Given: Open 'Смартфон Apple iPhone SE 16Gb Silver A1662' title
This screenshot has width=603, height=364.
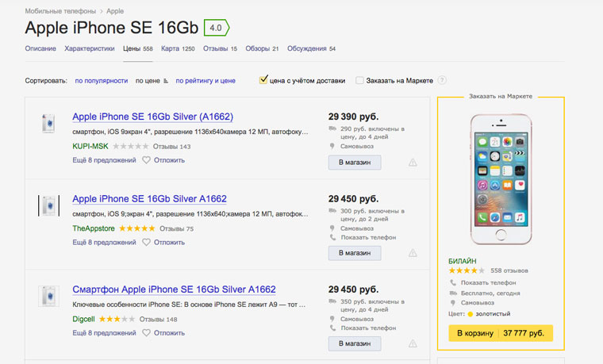Looking at the screenshot, I should (x=175, y=289).
